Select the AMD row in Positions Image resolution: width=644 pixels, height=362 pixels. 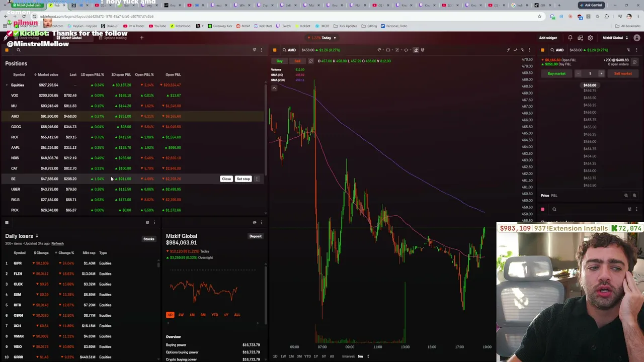[132, 116]
